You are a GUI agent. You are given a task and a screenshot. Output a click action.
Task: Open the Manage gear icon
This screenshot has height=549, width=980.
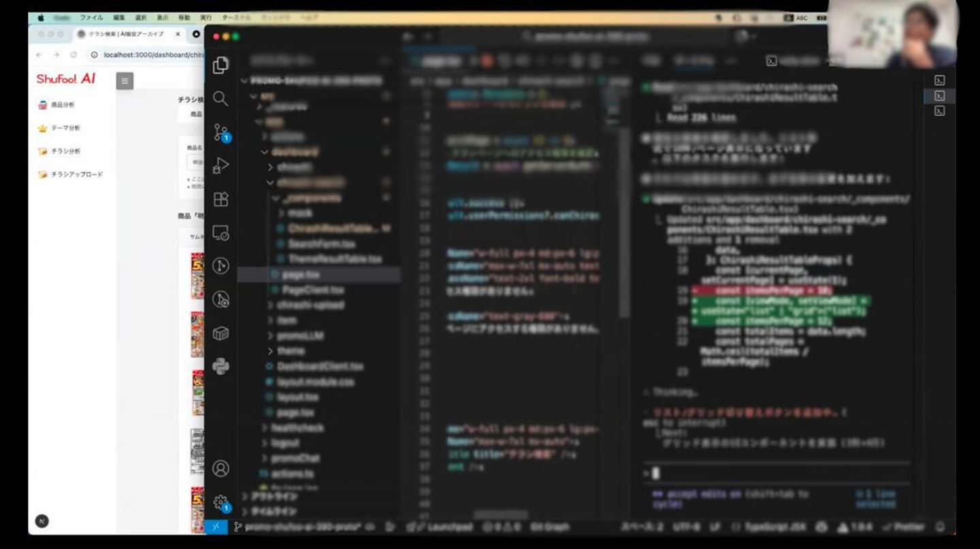(220, 503)
